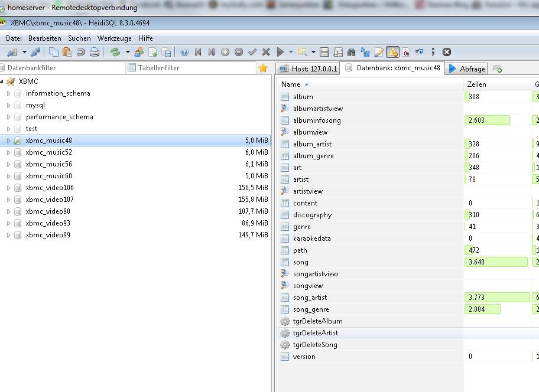Image resolution: width=539 pixels, height=392 pixels.
Task: Expand the test database node
Action: [x=9, y=129]
